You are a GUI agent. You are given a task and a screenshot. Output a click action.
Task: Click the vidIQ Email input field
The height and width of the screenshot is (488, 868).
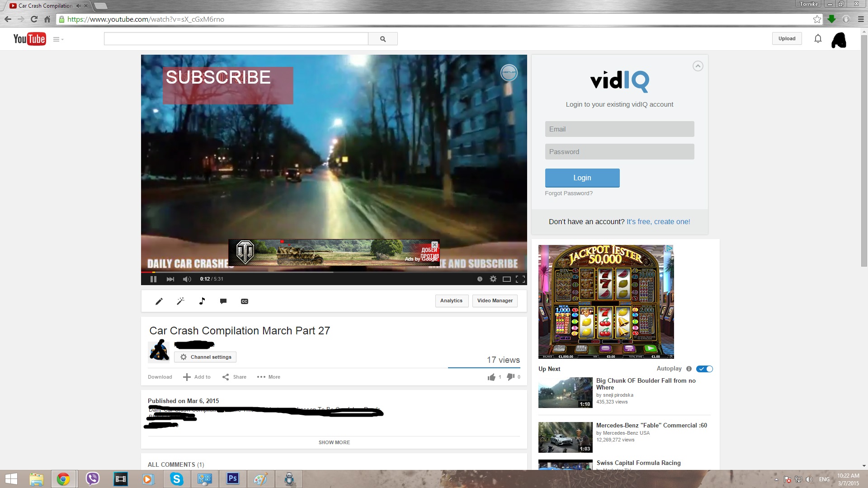click(x=619, y=129)
